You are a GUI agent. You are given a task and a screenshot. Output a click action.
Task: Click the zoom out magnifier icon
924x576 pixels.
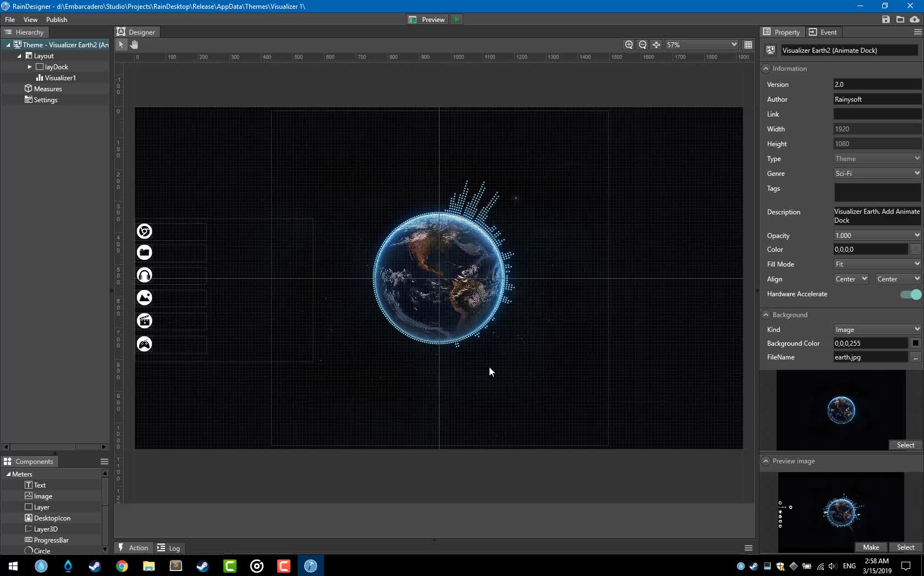pos(642,45)
